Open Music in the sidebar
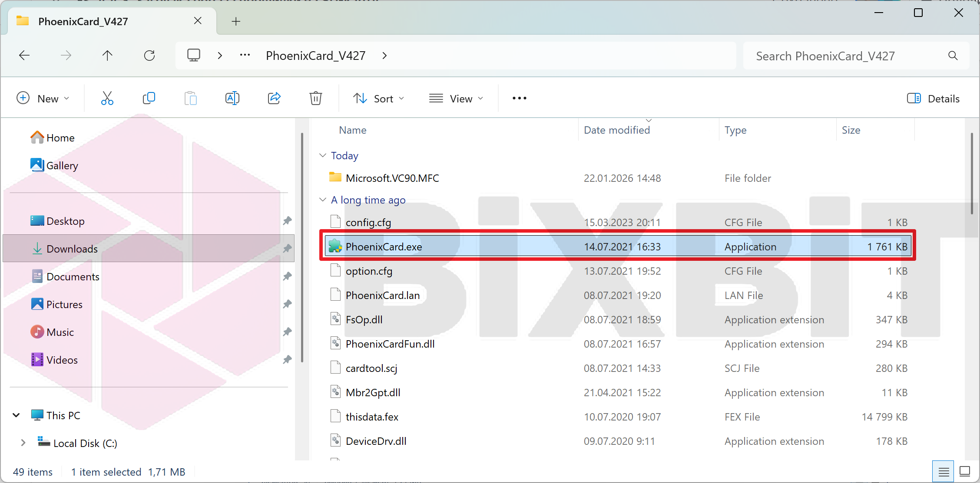This screenshot has width=980, height=483. [52, 332]
